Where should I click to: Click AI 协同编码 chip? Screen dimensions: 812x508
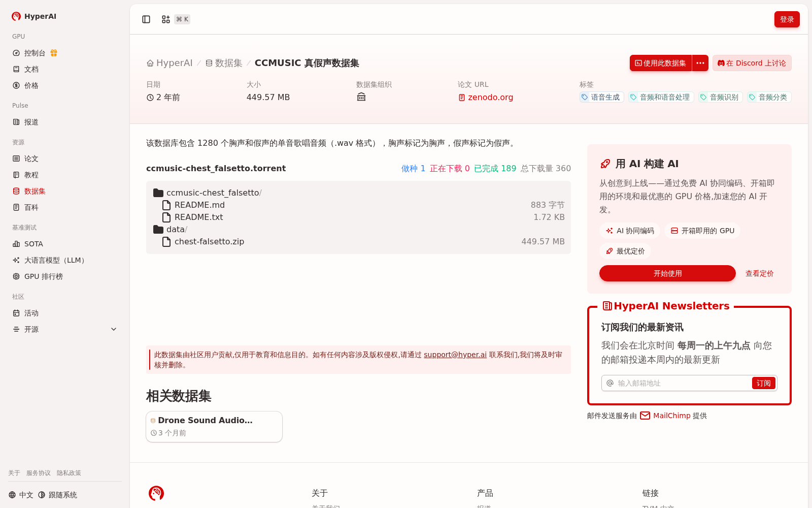click(x=630, y=231)
